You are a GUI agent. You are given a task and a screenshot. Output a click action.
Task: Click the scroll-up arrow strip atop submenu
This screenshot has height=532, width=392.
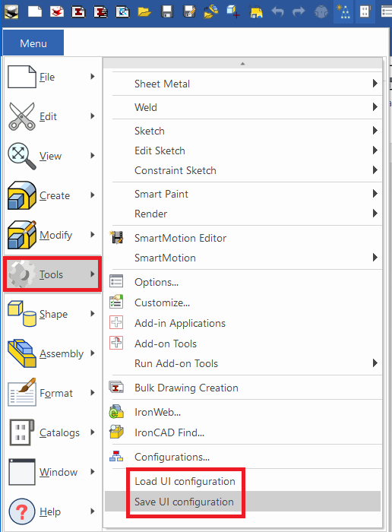click(243, 63)
